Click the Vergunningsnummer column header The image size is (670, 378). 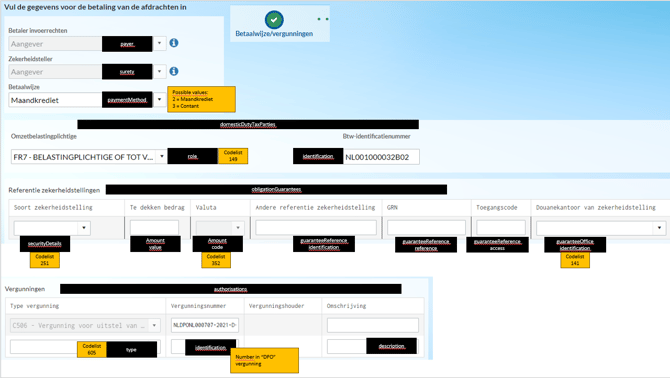click(199, 306)
